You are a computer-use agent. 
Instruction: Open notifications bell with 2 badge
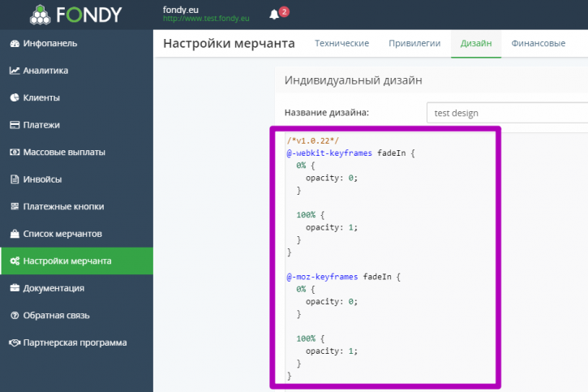(279, 14)
